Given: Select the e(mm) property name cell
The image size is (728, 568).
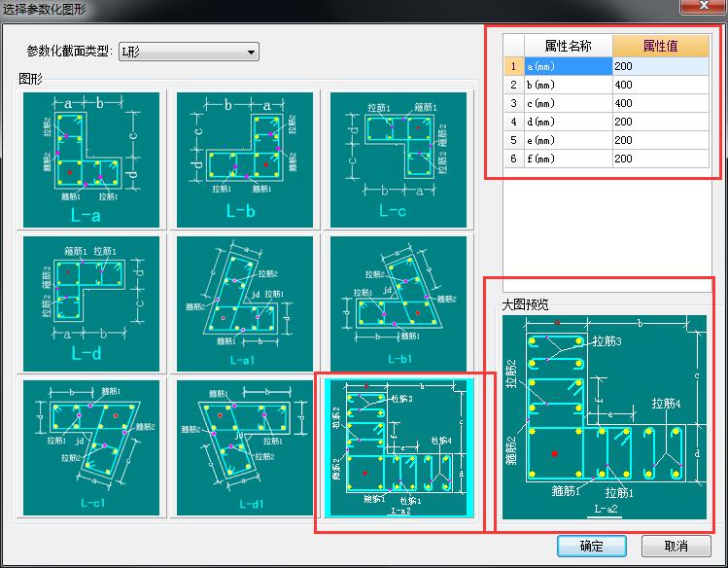Looking at the screenshot, I should coord(569,140).
